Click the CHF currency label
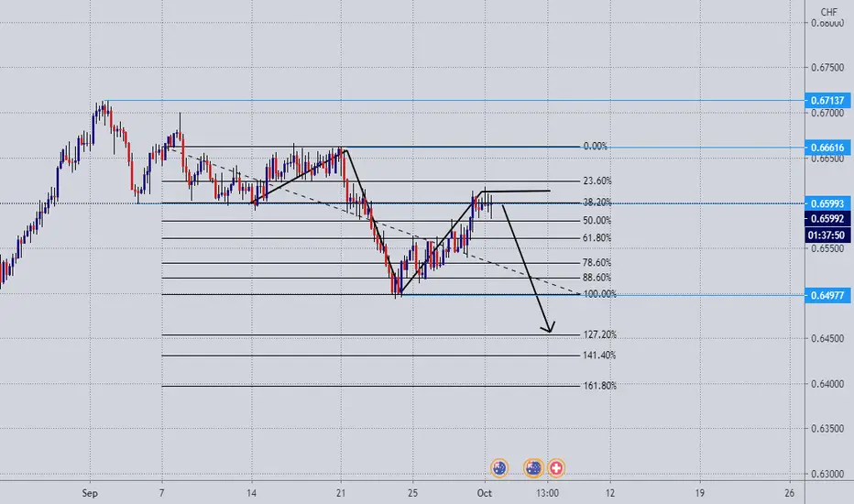 (x=829, y=11)
